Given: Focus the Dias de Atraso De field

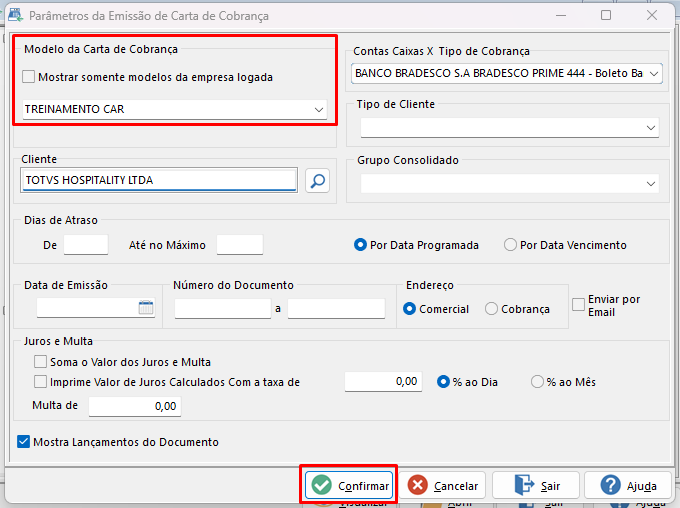Looking at the screenshot, I should [86, 245].
